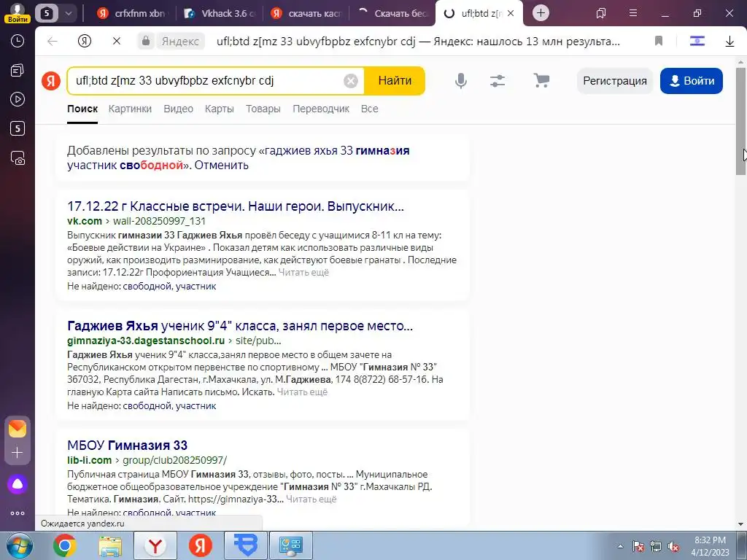Close the active ufl;btd tab
The height and width of the screenshot is (560, 747).
[511, 13]
